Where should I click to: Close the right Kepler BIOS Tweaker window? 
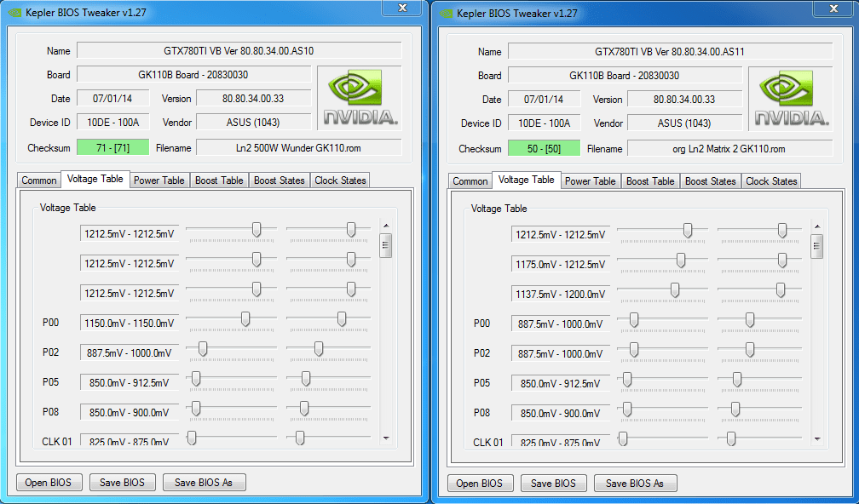[833, 9]
